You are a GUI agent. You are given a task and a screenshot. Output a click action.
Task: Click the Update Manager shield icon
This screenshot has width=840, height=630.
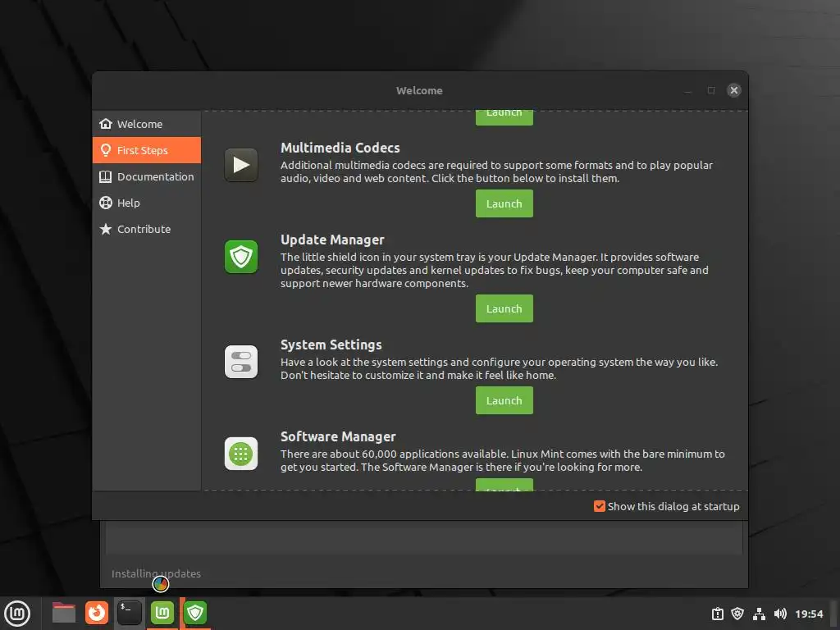241,257
